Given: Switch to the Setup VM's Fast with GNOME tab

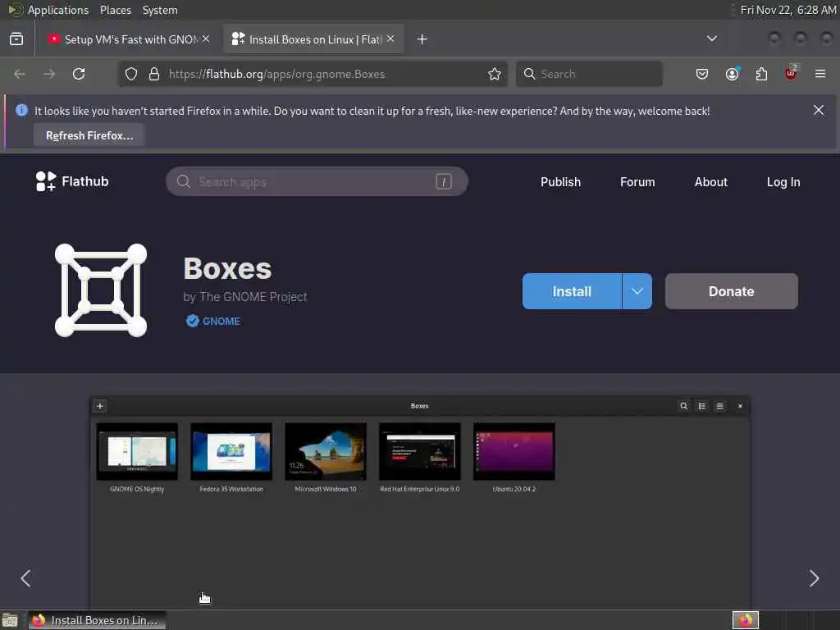Looking at the screenshot, I should tap(129, 39).
